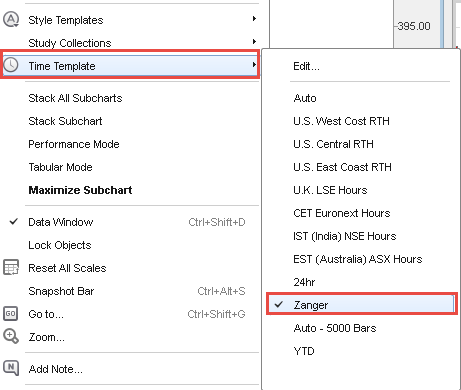Image resolution: width=461 pixels, height=390 pixels.
Task: Click the blue vertical chart scale bar
Action: (442, 24)
